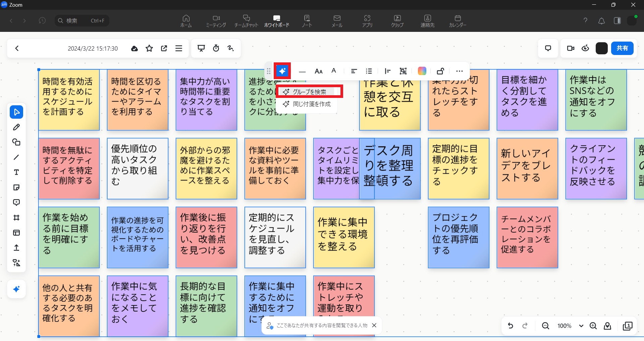The width and height of the screenshot is (644, 341).
Task: Open the more options ellipsis menu
Action: [x=460, y=71]
